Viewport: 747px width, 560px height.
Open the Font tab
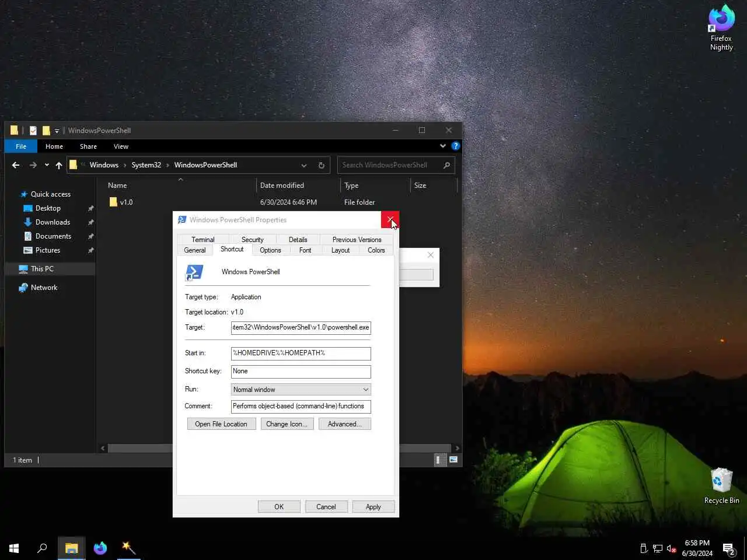(x=305, y=250)
